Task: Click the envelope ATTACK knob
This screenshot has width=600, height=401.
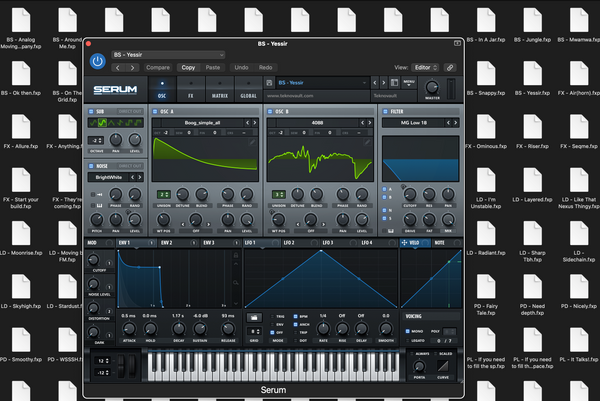Action: 129,328
